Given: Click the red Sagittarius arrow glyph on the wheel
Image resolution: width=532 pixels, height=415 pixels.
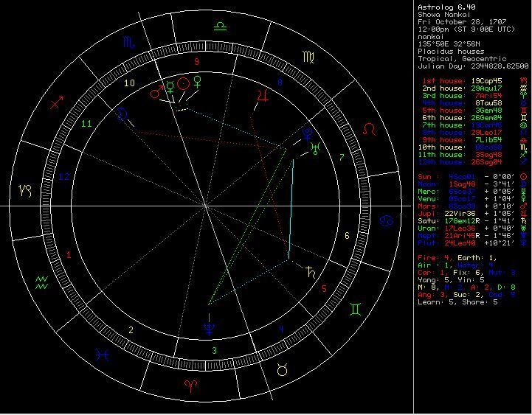Looking at the screenshot, I should point(56,102).
